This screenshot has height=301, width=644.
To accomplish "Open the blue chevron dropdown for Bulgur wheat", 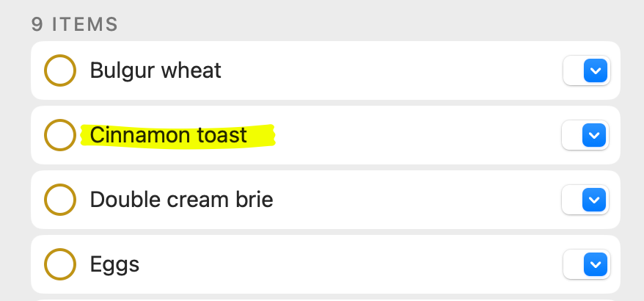I will click(595, 70).
